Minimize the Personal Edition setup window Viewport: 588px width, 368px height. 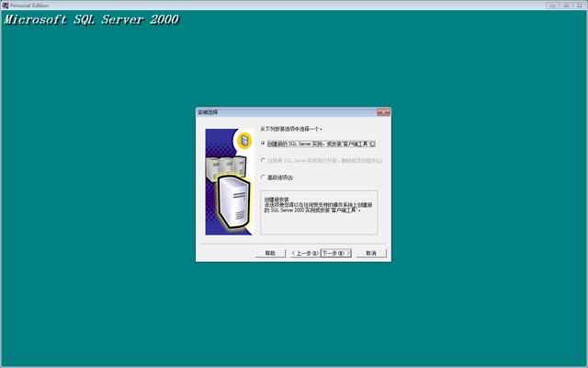[x=552, y=6]
